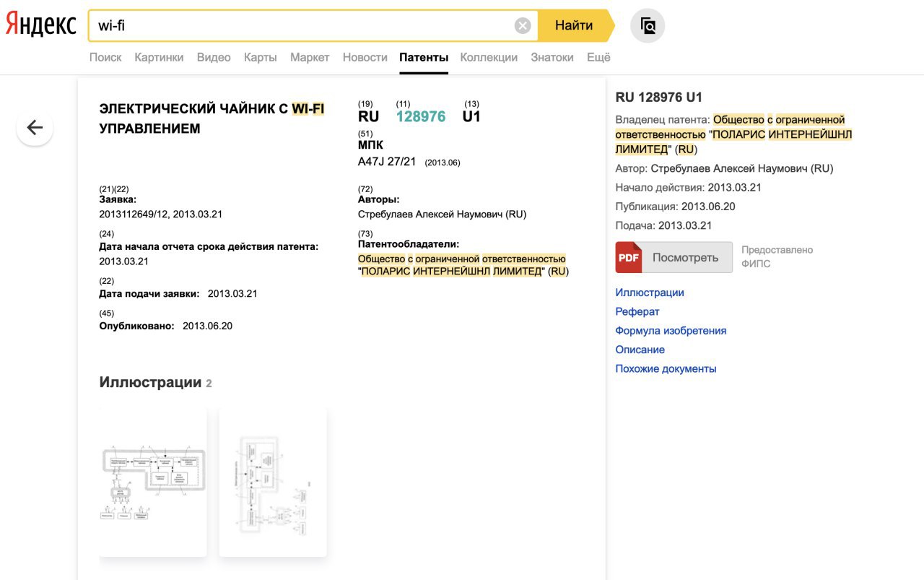Viewport: 924px width, 580px height.
Task: Click sidebar Публикация: 2013.06.20 line
Action: [675, 207]
